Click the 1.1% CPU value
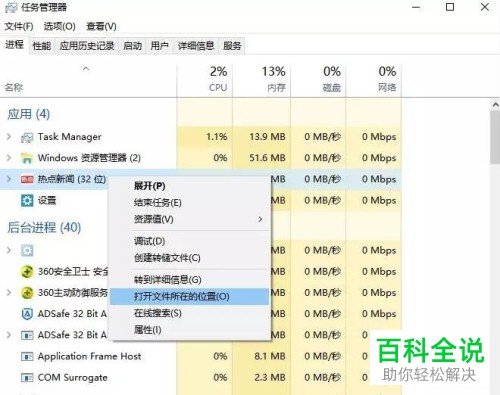Viewport: 500px width, 395px height. click(217, 137)
